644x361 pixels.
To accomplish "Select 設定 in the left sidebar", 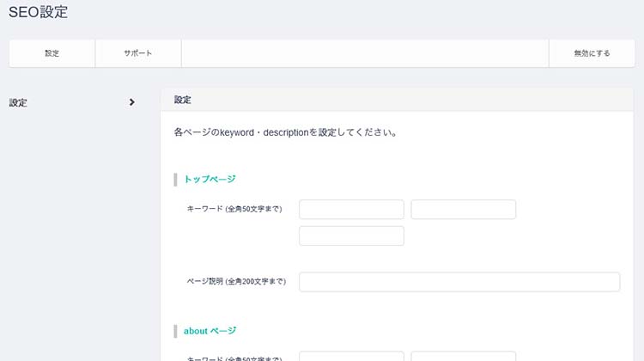I will (x=19, y=103).
